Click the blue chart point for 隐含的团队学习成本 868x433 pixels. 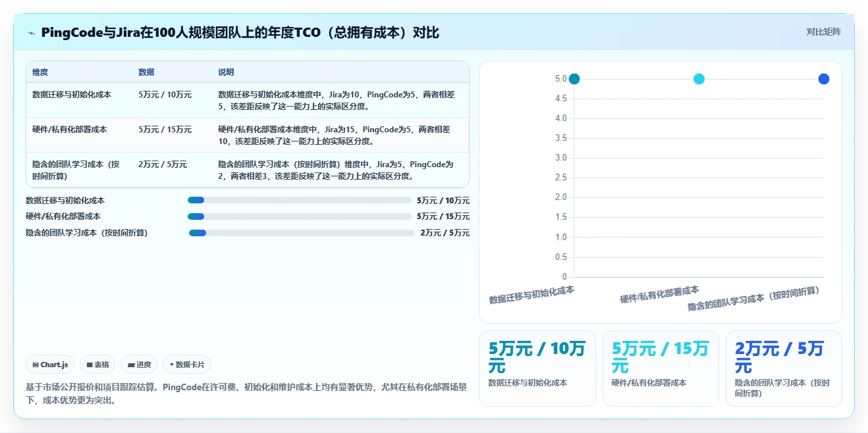point(824,79)
